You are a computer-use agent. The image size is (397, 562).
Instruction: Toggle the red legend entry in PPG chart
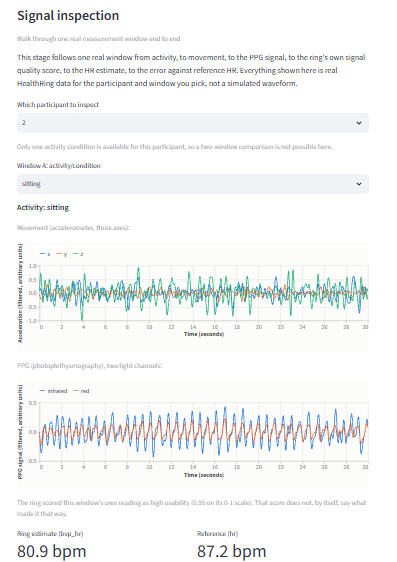(81, 391)
